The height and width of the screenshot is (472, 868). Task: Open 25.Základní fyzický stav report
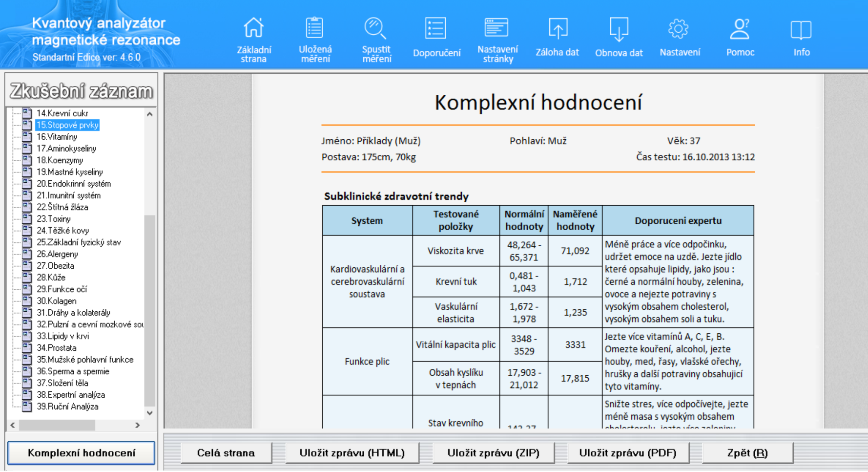click(79, 242)
